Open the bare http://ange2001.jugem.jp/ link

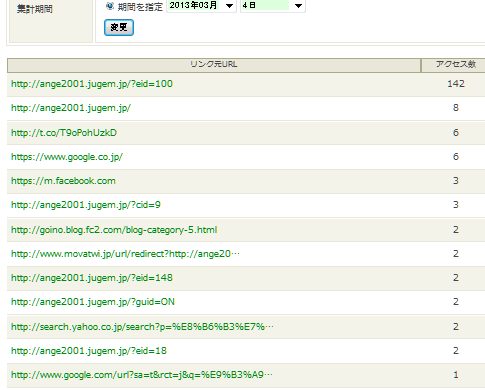[71, 108]
